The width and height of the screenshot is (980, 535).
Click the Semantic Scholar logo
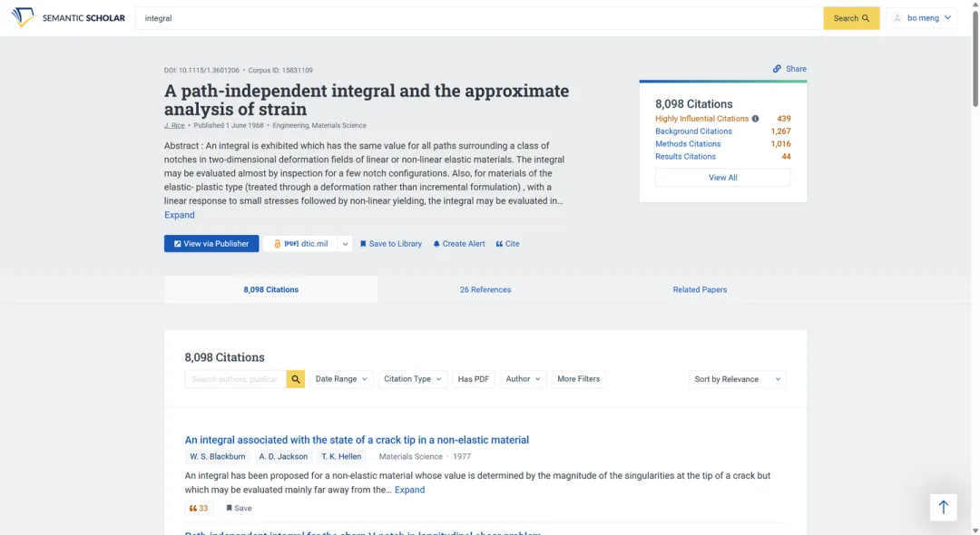(x=68, y=17)
